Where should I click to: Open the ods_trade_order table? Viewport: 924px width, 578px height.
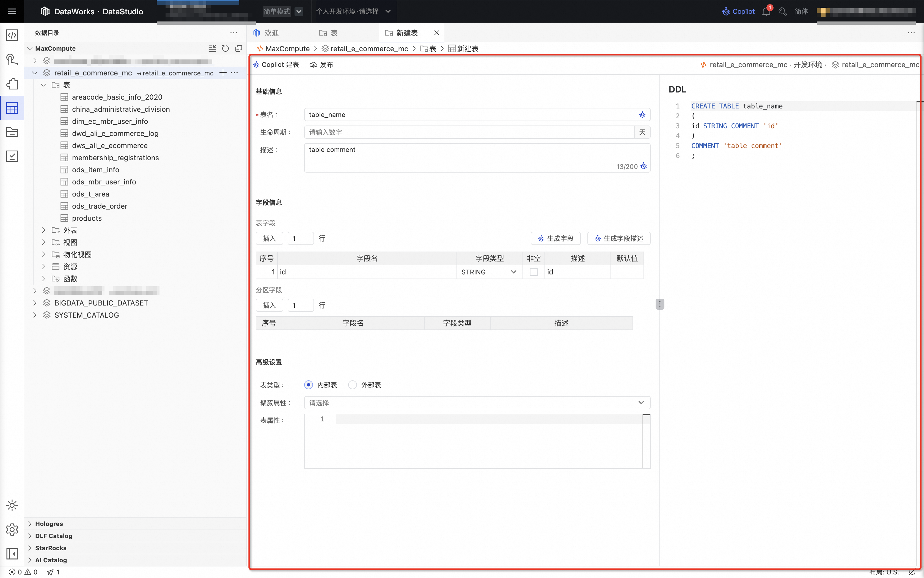click(99, 206)
